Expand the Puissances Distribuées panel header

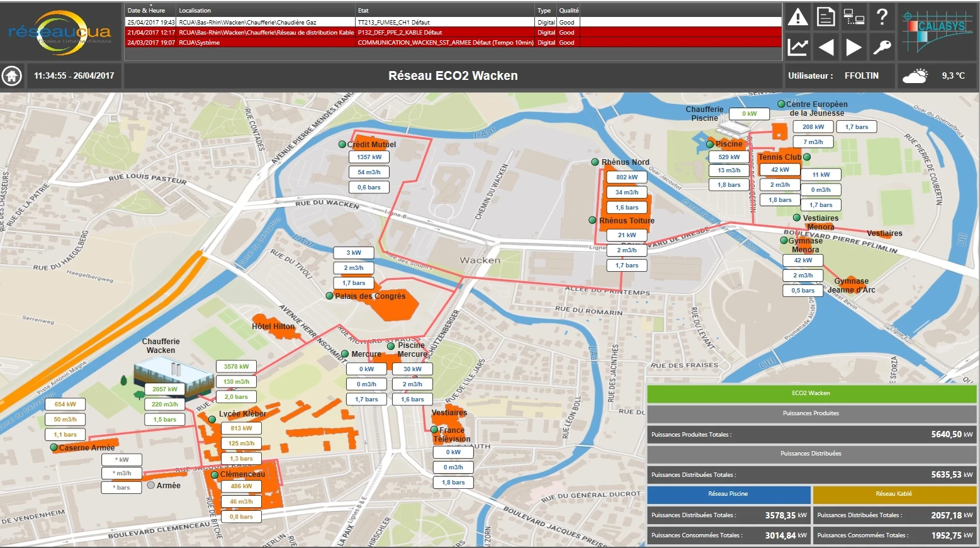[x=811, y=453]
